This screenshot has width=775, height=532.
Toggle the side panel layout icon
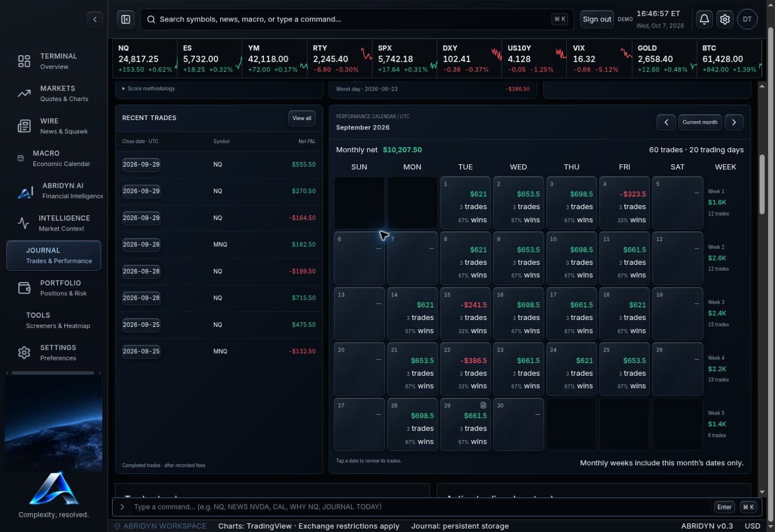pos(125,19)
